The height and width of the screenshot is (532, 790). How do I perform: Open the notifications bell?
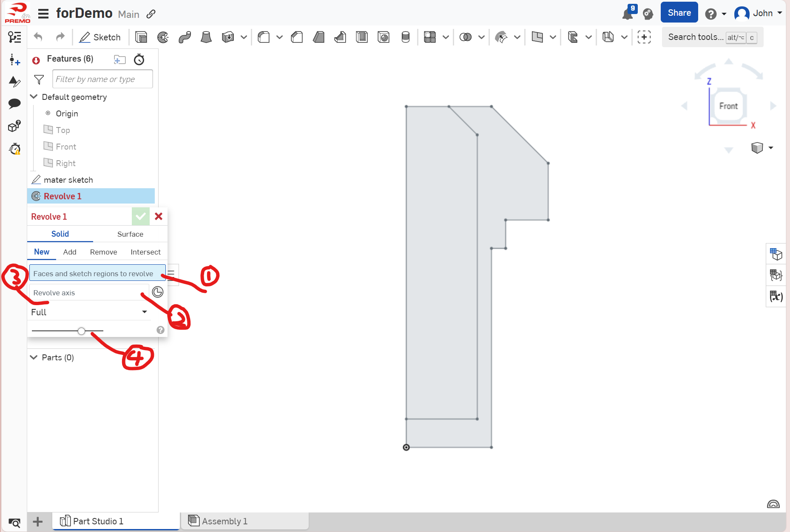[x=627, y=14]
